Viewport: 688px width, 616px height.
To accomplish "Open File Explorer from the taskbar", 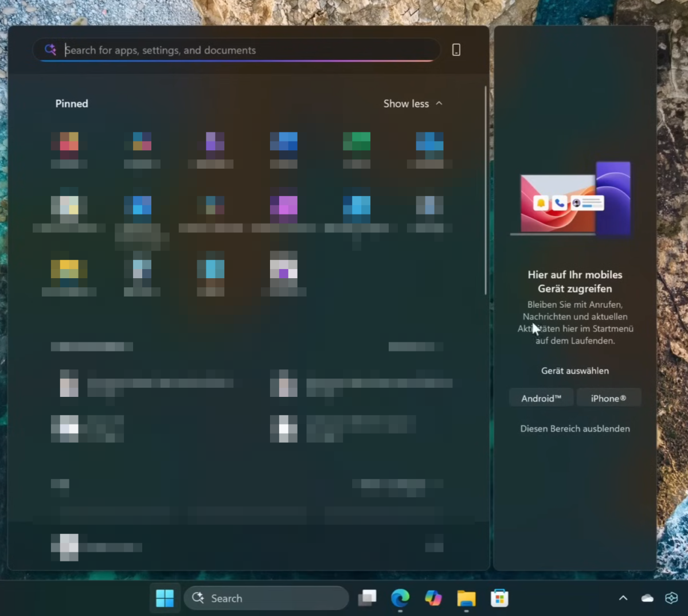I will point(466,598).
